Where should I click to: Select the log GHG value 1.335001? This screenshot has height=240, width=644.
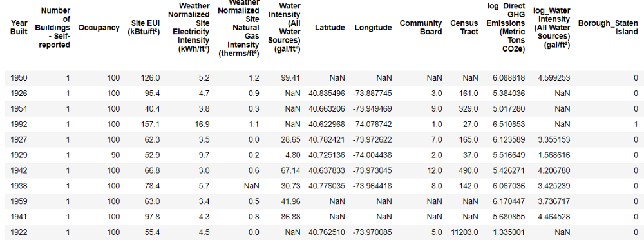(x=509, y=232)
